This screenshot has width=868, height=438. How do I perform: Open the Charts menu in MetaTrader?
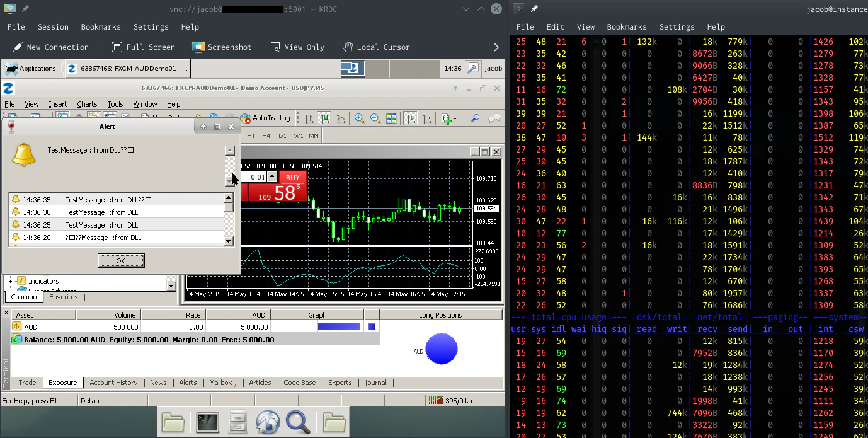[x=87, y=104]
